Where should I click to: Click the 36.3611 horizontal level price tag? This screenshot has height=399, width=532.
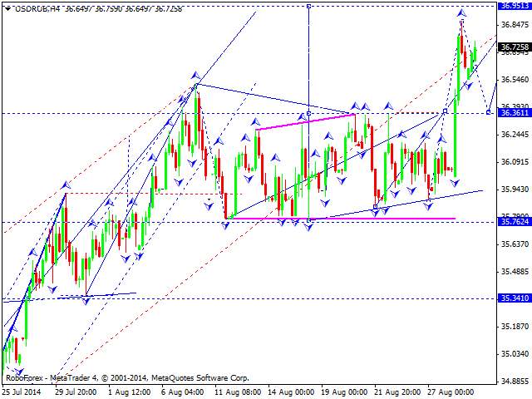click(515, 112)
